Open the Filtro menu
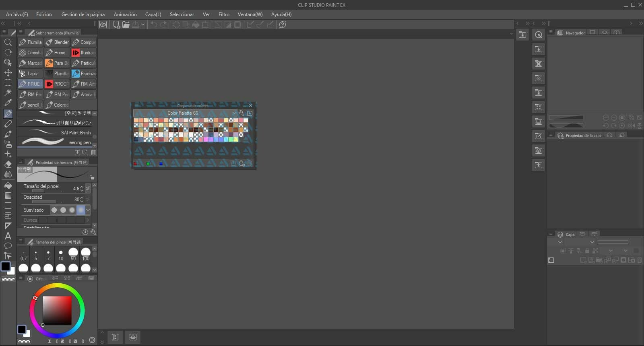Image resolution: width=644 pixels, height=346 pixels. pyautogui.click(x=224, y=14)
